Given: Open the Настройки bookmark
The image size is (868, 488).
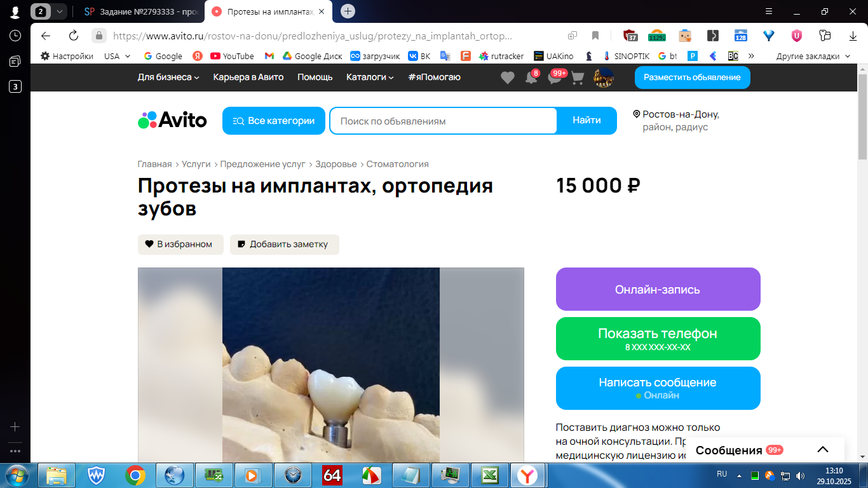Looking at the screenshot, I should point(67,56).
